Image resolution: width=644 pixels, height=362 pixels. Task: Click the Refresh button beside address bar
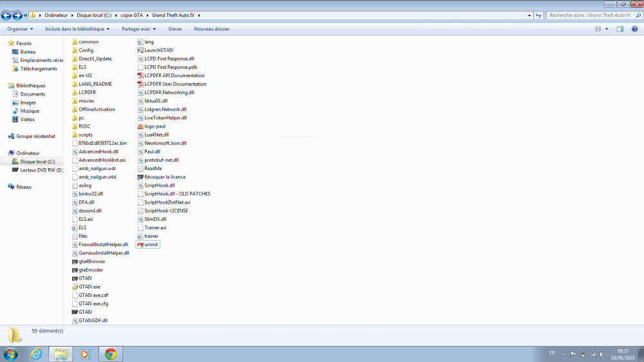[x=538, y=15]
